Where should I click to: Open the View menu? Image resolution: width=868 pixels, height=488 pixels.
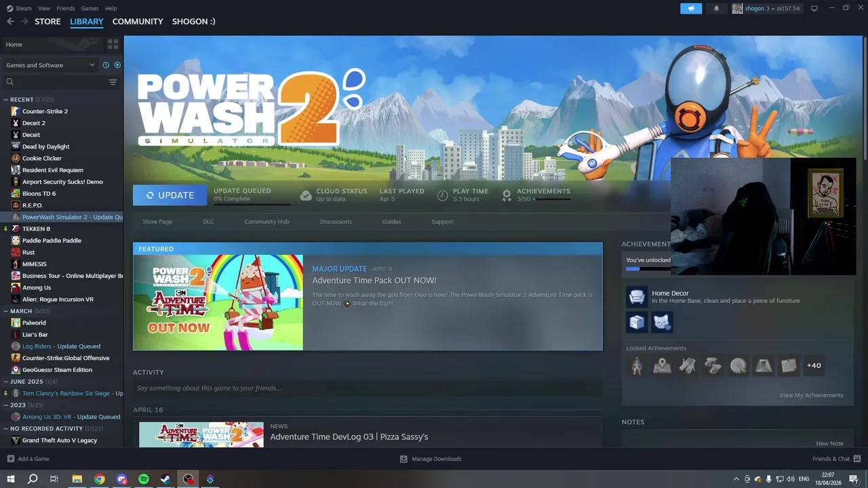(x=44, y=8)
